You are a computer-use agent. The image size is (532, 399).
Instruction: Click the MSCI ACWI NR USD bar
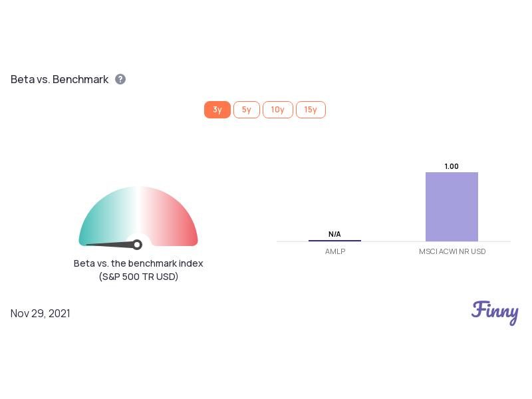pyautogui.click(x=452, y=207)
